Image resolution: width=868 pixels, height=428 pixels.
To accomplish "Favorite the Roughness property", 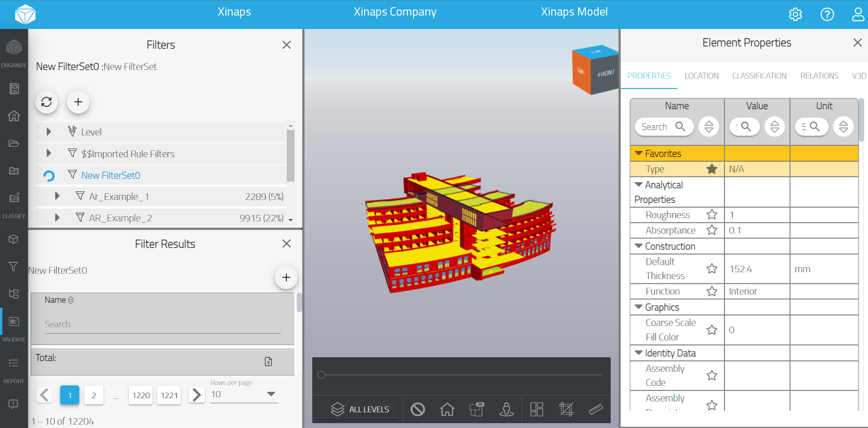I will click(x=712, y=215).
